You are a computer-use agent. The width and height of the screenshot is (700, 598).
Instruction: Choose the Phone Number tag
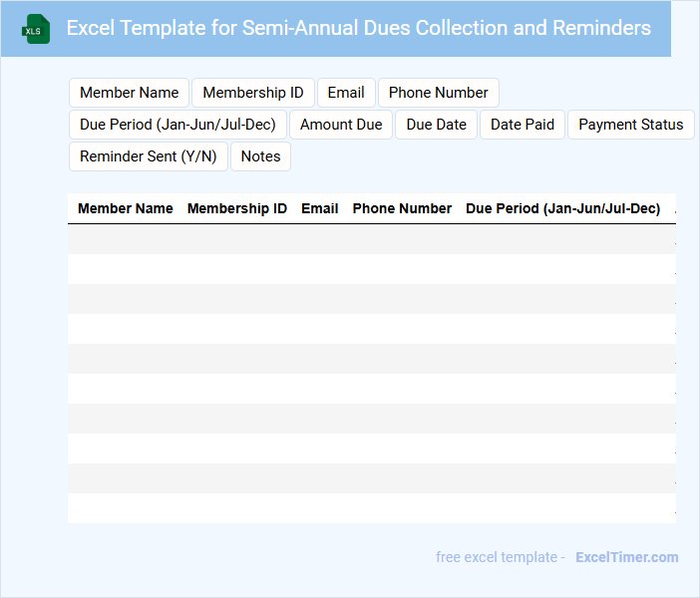coord(438,93)
